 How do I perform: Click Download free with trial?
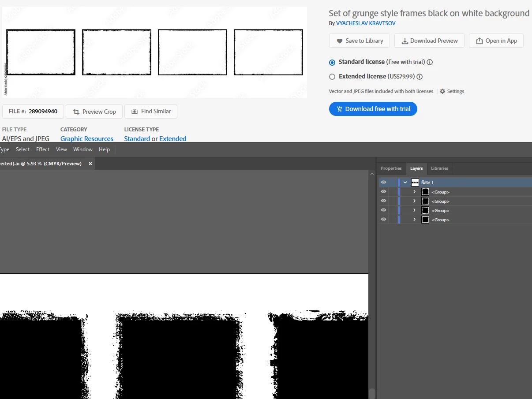(373, 109)
